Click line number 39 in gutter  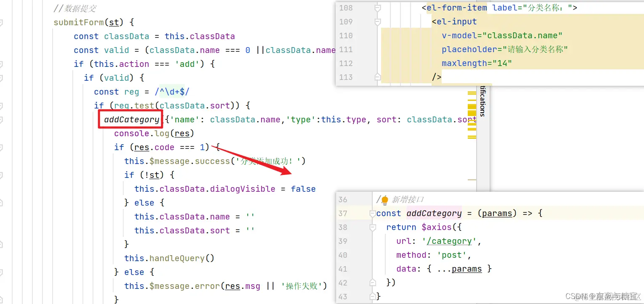(343, 241)
